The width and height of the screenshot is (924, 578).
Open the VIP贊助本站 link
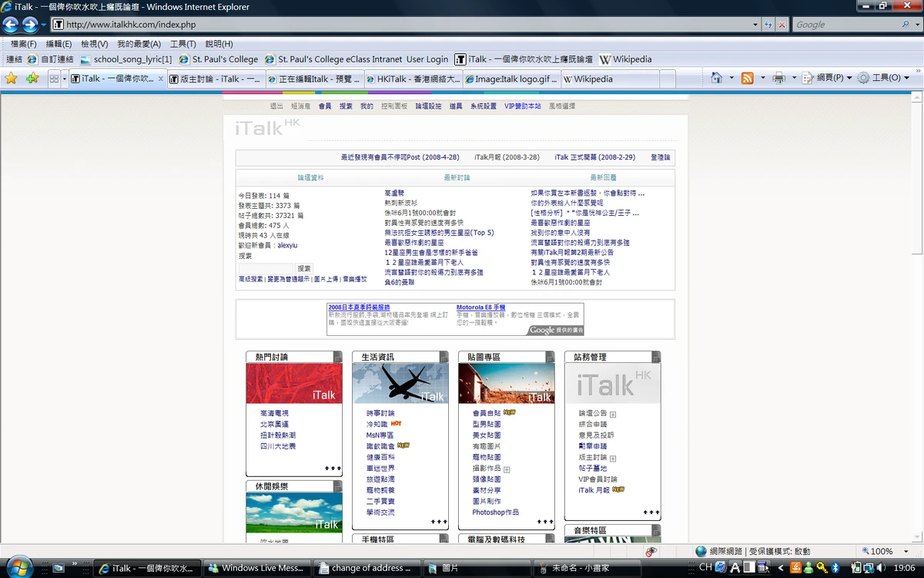coord(522,106)
